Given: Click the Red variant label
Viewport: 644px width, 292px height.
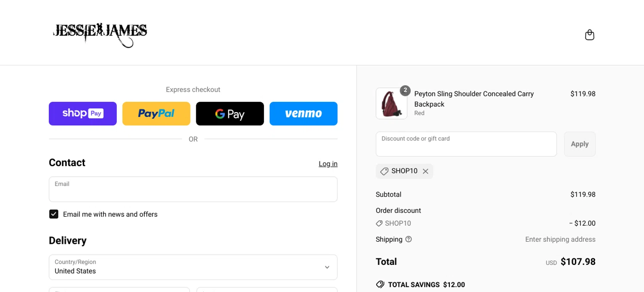Looking at the screenshot, I should coord(419,113).
